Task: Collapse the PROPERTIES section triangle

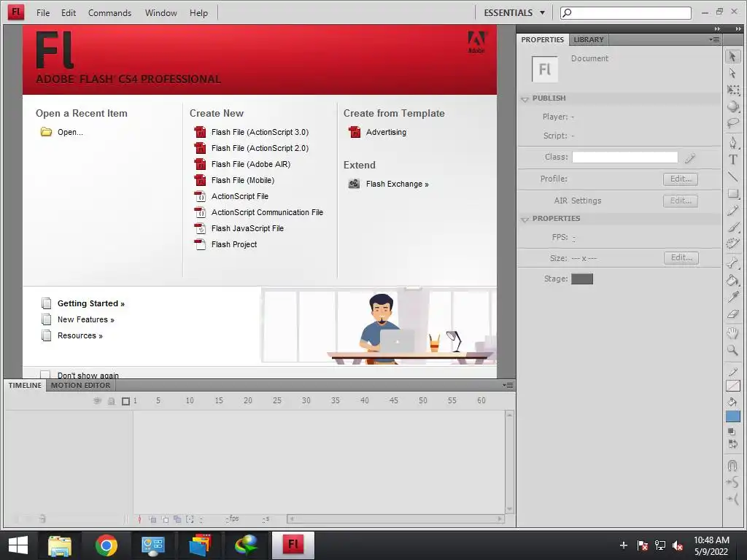Action: pyautogui.click(x=525, y=219)
